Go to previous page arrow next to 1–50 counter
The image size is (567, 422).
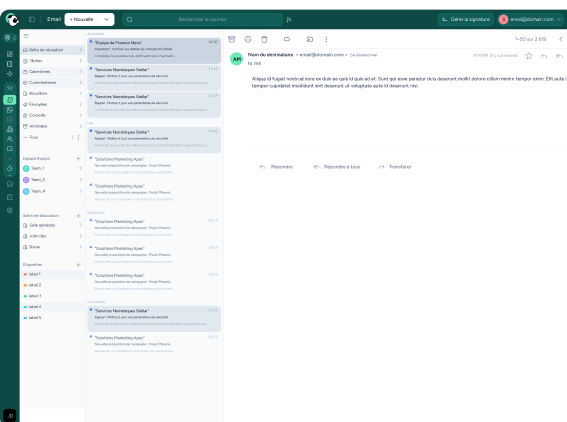coord(561,39)
